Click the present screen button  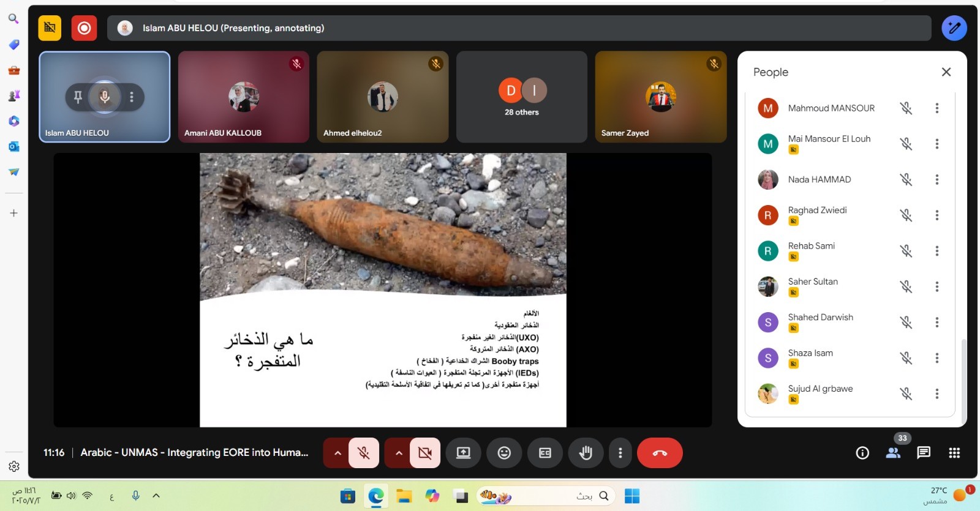463,453
